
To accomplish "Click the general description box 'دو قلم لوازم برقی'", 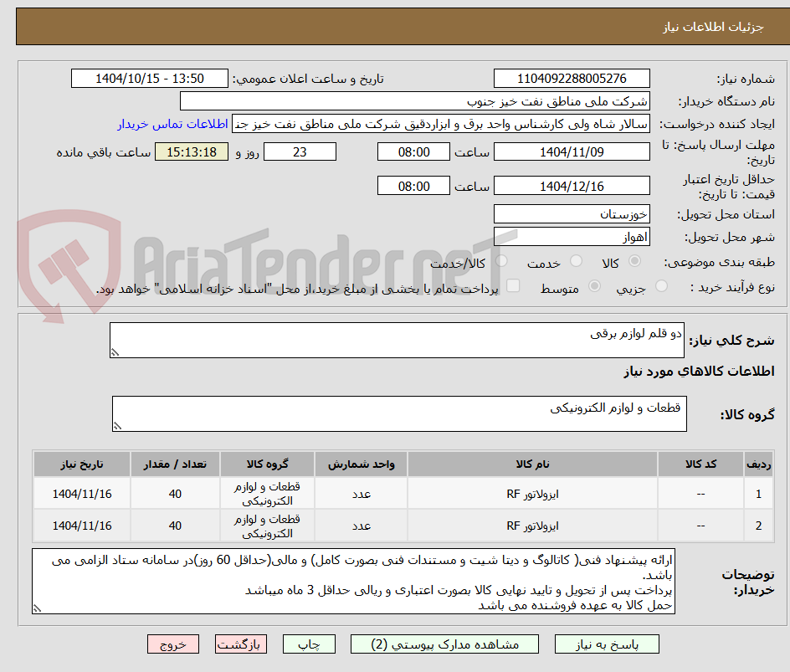I will tap(397, 341).
